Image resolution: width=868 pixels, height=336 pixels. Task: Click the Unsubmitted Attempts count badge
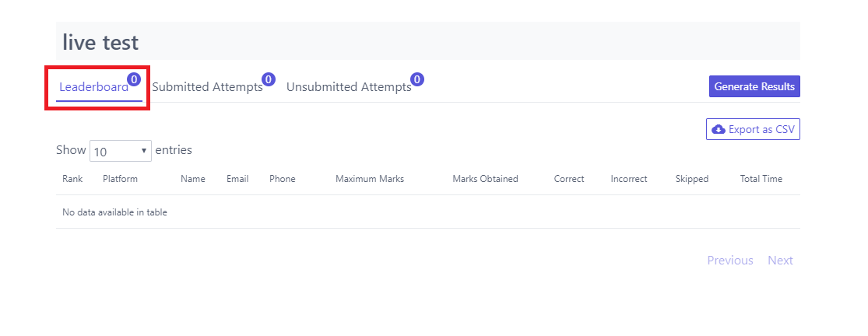(x=417, y=79)
